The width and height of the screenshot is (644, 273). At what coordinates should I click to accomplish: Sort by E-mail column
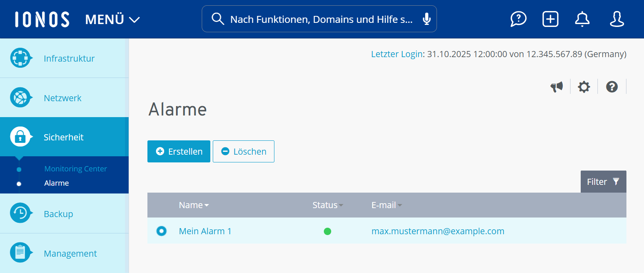coord(387,205)
